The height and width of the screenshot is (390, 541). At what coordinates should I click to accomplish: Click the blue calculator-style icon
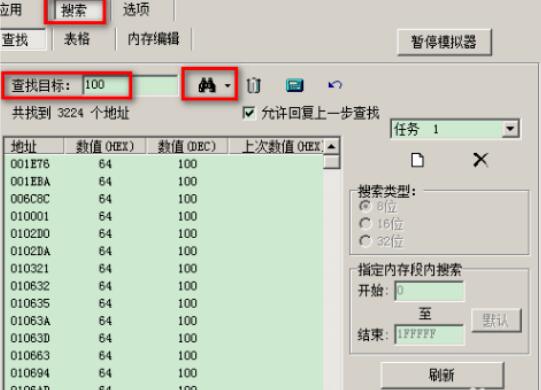[295, 85]
